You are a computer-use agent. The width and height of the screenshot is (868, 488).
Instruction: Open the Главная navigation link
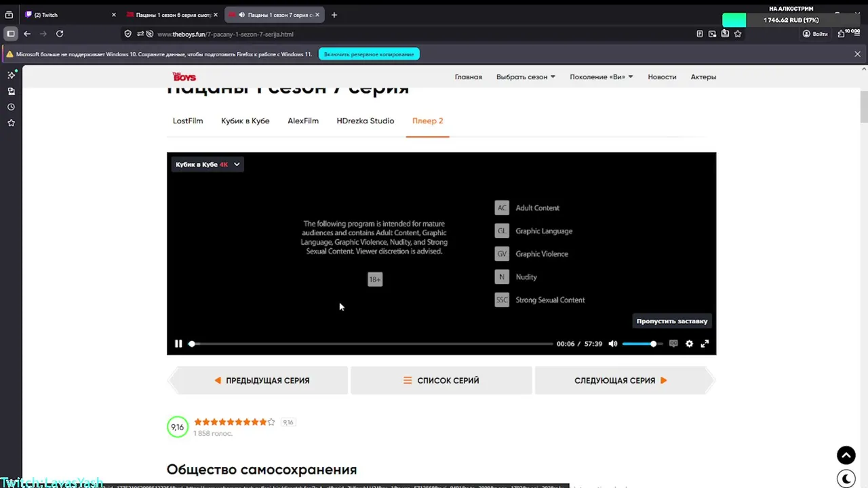469,77
